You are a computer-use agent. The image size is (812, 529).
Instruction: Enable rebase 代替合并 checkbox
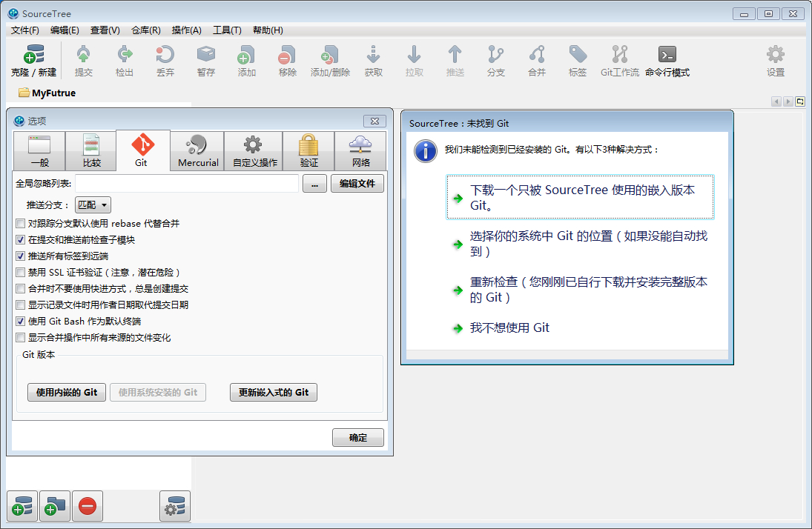pyautogui.click(x=20, y=224)
